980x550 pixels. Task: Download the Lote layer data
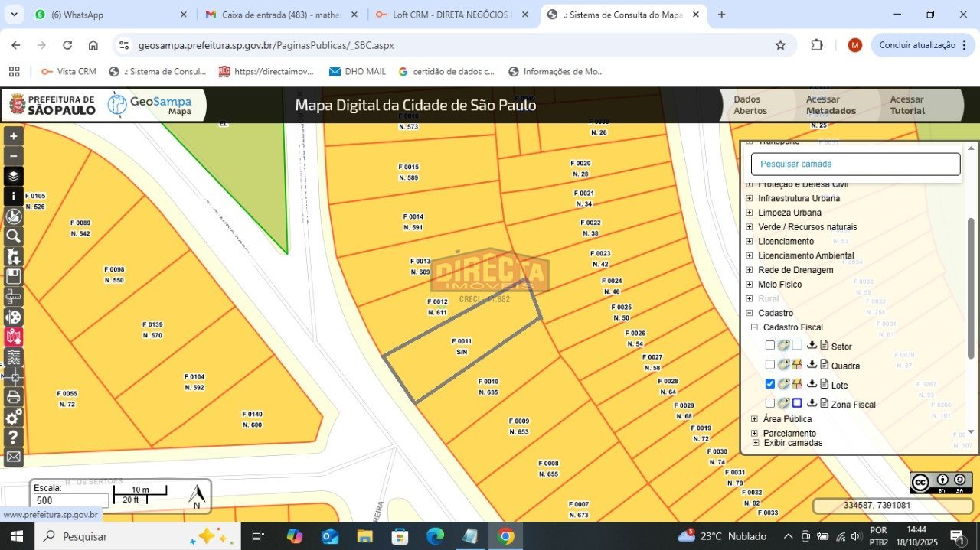tap(812, 384)
